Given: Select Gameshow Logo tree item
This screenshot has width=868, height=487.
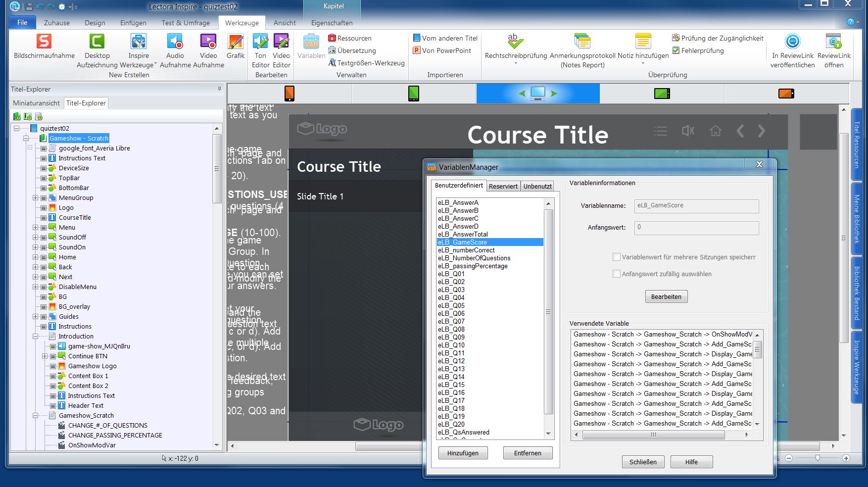Looking at the screenshot, I should (93, 366).
